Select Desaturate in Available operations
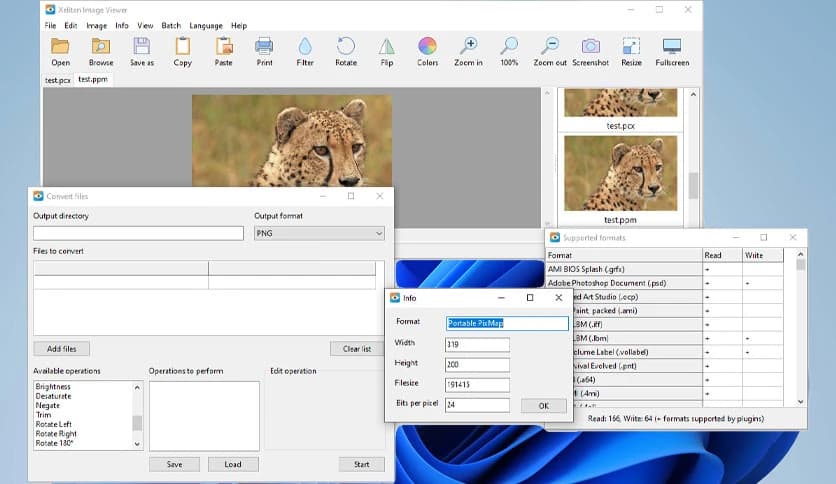The width and height of the screenshot is (836, 484). (53, 396)
